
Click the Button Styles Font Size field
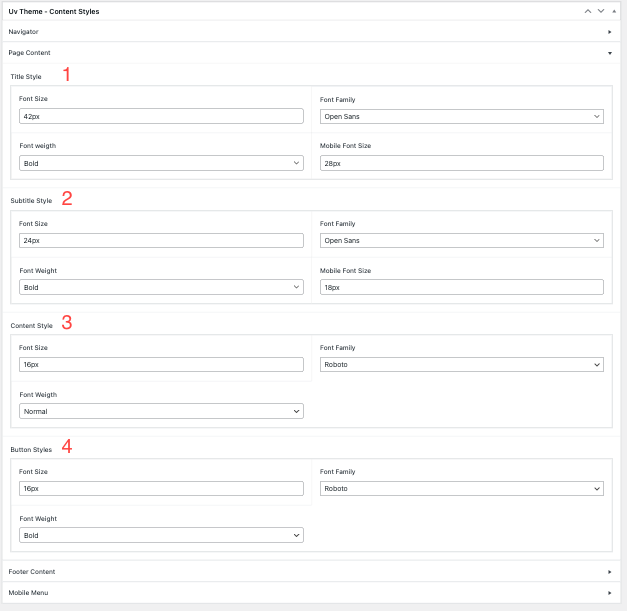161,488
